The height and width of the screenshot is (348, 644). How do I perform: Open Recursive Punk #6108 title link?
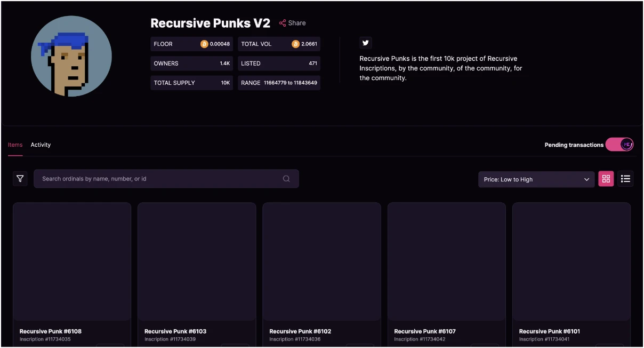click(51, 331)
